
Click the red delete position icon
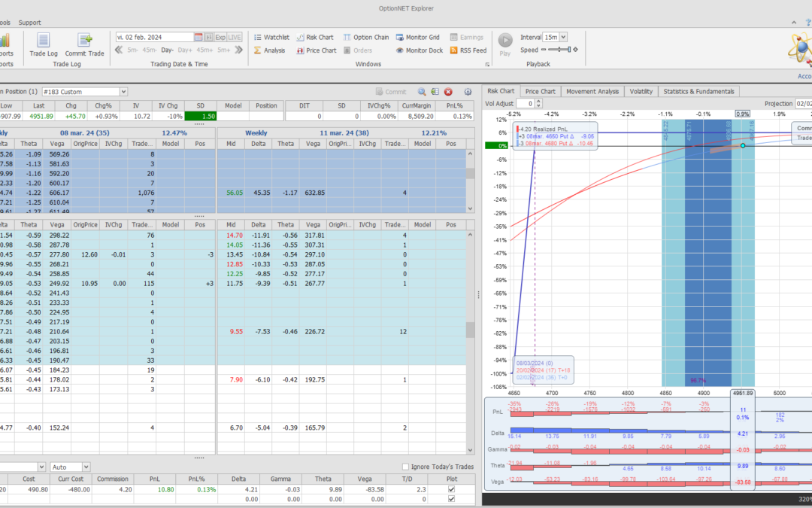(x=448, y=92)
